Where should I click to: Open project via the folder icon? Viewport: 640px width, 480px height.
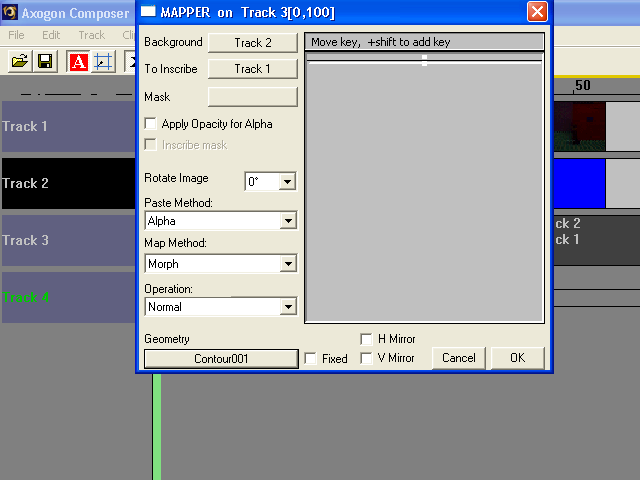20,62
